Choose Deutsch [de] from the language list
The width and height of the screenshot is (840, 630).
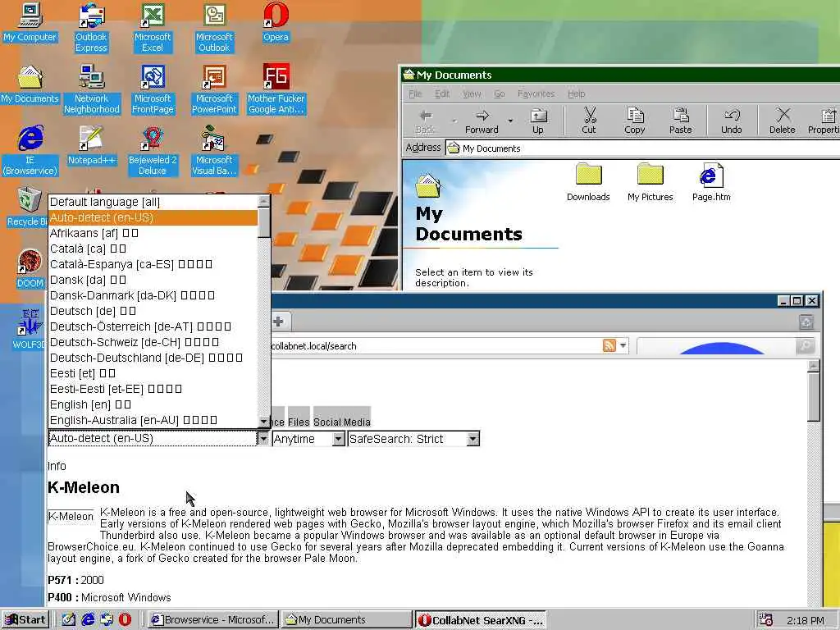tap(153, 311)
